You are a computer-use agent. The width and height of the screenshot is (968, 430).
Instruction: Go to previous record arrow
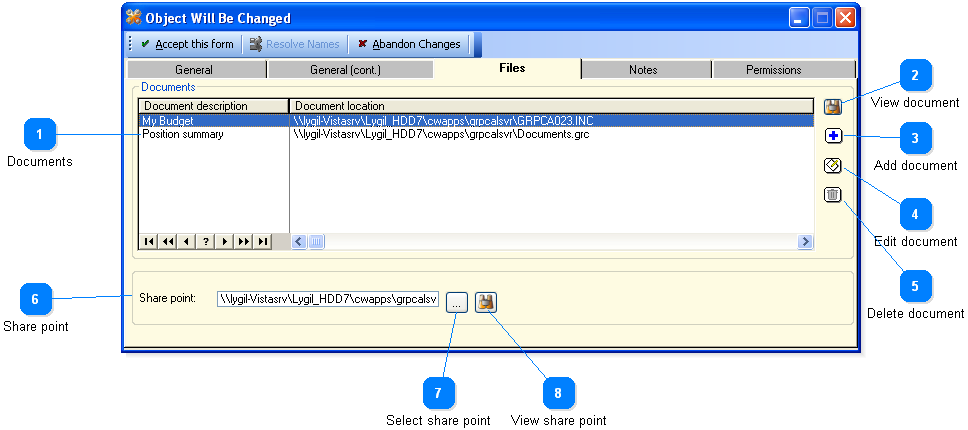tap(186, 241)
